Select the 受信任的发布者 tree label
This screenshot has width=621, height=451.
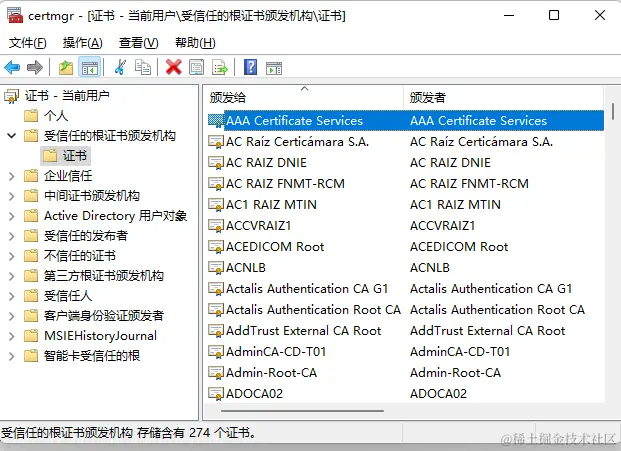click(x=86, y=236)
